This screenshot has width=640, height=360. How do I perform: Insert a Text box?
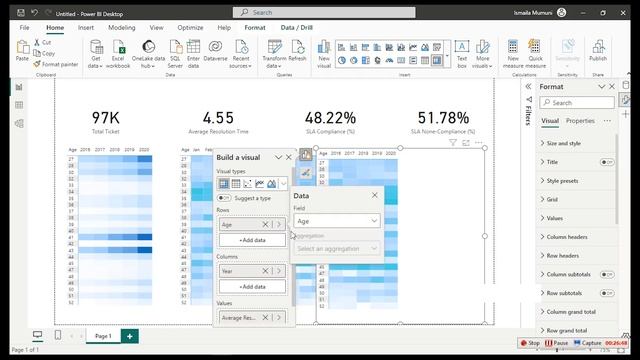pos(462,54)
